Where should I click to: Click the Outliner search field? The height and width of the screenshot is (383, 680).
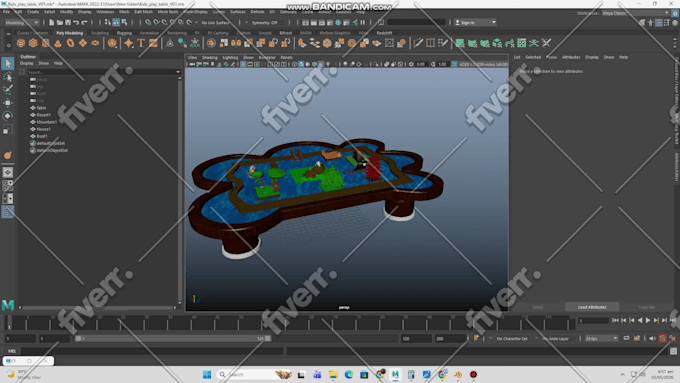(x=103, y=72)
